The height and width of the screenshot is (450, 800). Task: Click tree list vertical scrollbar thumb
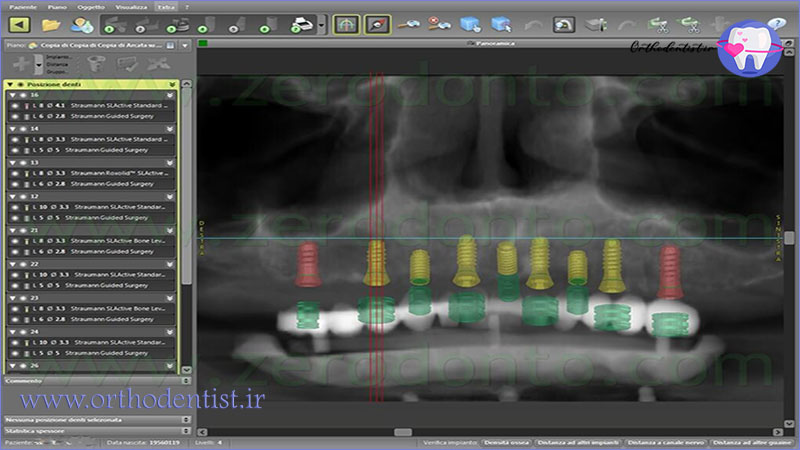click(x=186, y=186)
